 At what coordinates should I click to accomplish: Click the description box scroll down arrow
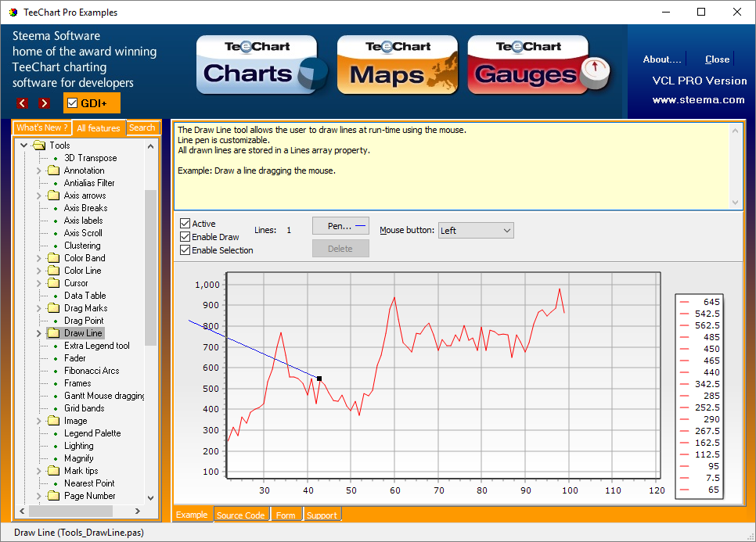tap(735, 203)
